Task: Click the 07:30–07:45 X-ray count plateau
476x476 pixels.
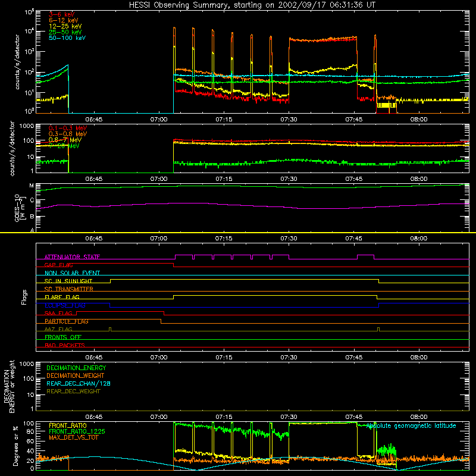Action: pos(323,39)
